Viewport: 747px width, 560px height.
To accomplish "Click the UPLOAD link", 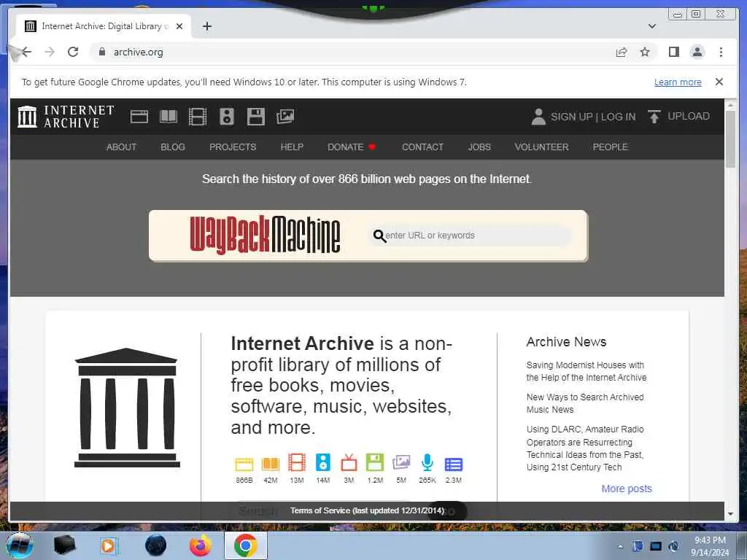I will (689, 116).
